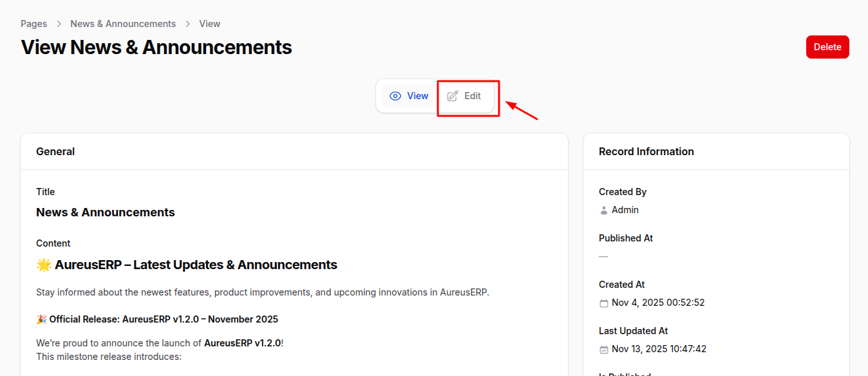Click the Last Updated At timestamp text
Image resolution: width=868 pixels, height=376 pixels.
[x=659, y=349]
